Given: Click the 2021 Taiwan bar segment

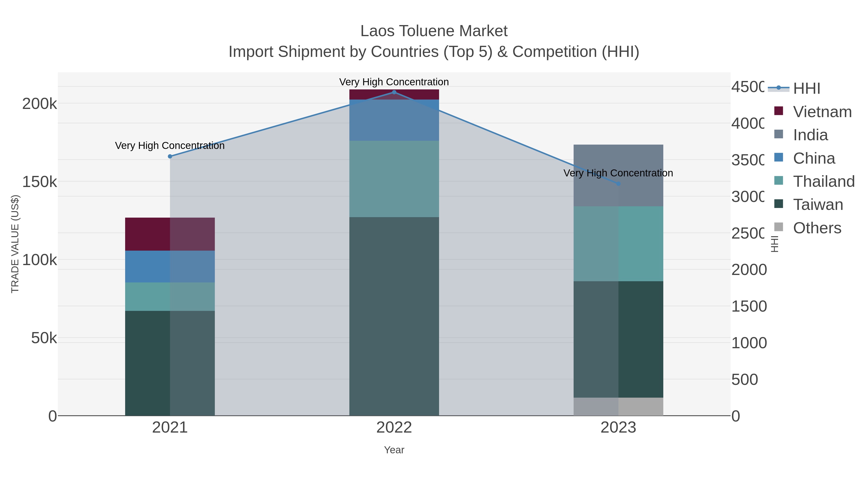Looking at the screenshot, I should pos(170,363).
